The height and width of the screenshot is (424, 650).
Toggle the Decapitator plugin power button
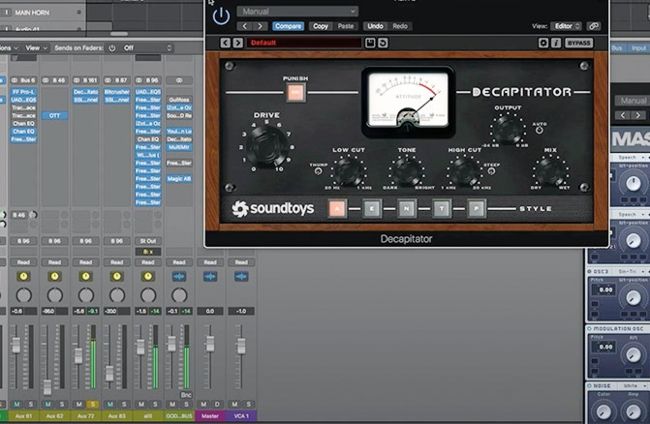[221, 15]
